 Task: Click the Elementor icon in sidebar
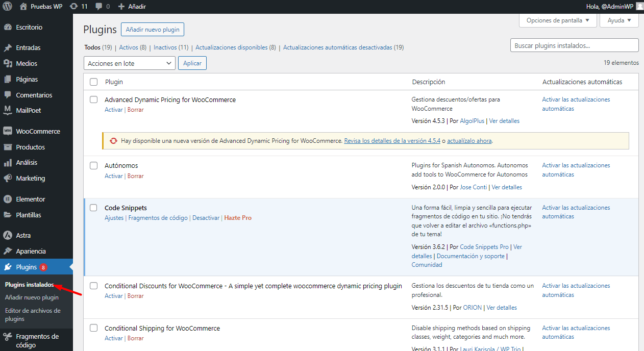(8, 199)
